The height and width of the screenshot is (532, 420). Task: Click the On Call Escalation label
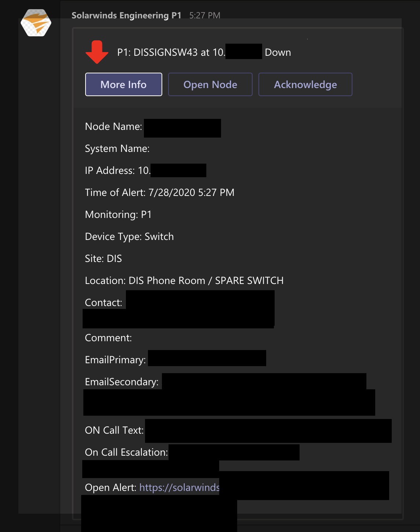[126, 452]
